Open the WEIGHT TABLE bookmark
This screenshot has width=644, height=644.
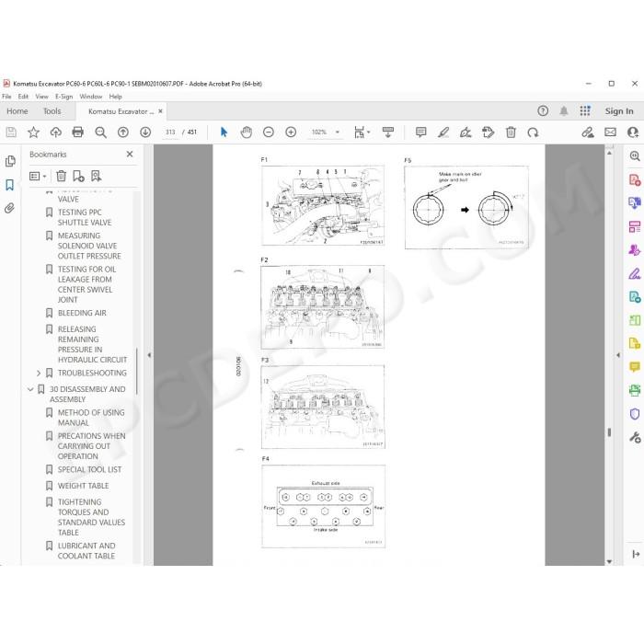tap(84, 486)
